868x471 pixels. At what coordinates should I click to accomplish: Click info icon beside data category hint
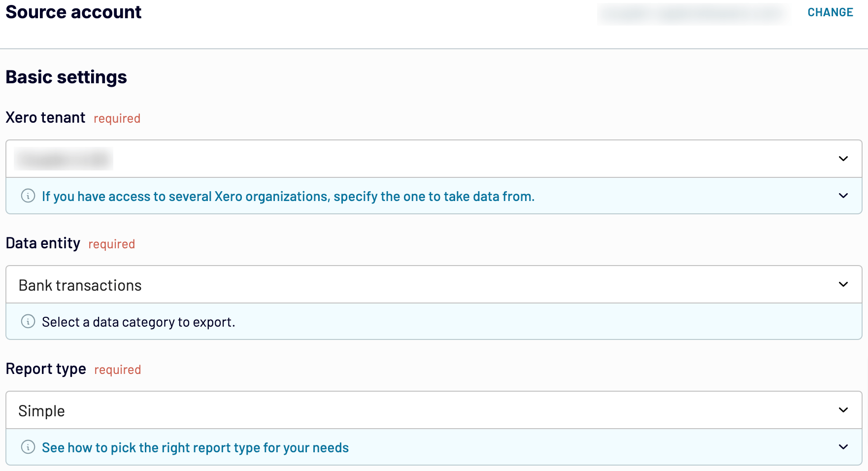click(28, 321)
